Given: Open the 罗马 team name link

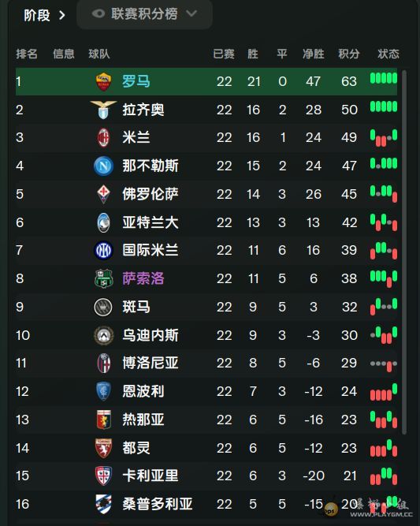Looking at the screenshot, I should 136,81.
